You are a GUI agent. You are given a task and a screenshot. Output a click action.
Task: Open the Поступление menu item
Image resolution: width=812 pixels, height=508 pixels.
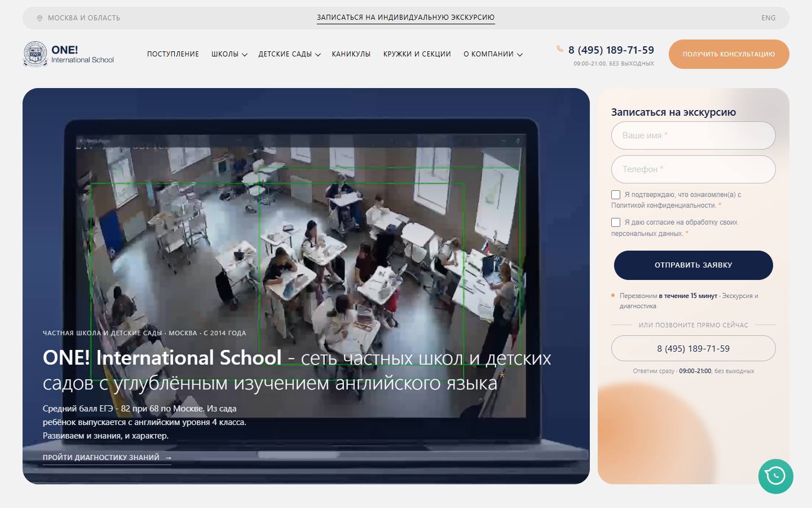(173, 54)
